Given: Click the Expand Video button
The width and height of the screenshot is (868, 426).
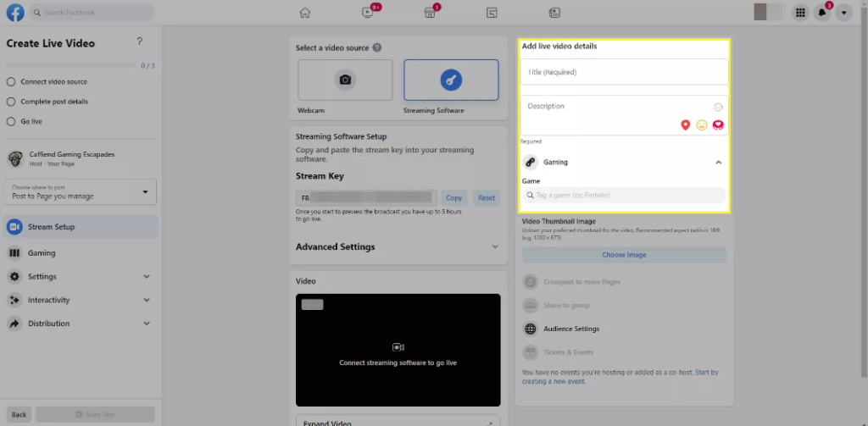Looking at the screenshot, I should (x=398, y=422).
